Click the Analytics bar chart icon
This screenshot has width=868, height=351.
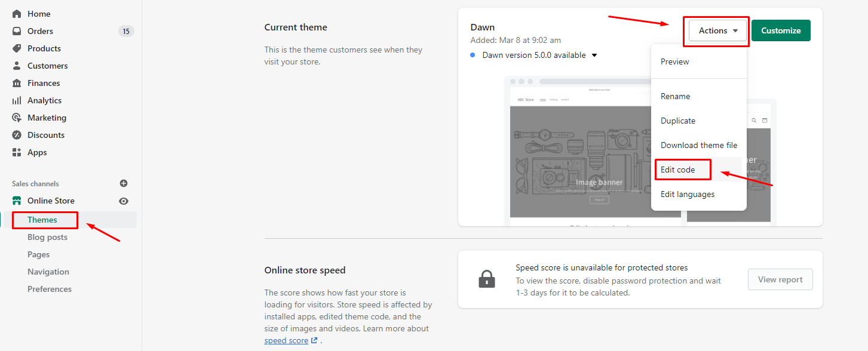[x=17, y=100]
